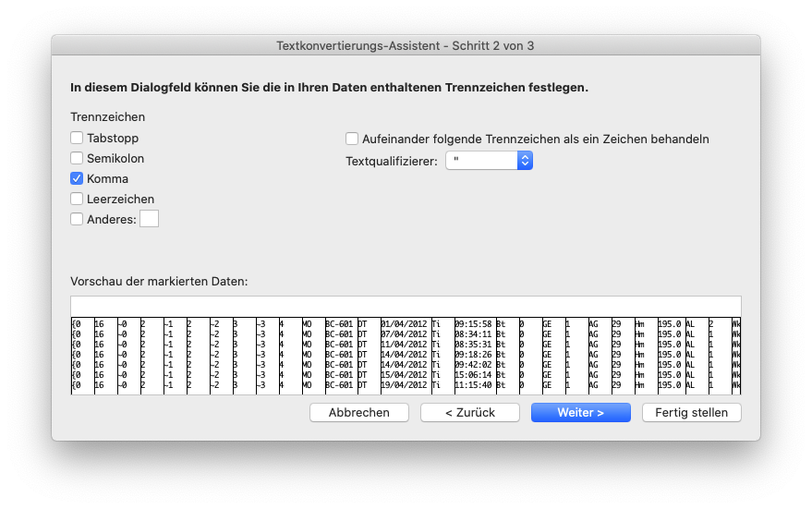Screen dimensions: 812x509
Task: Click the blank header row above the preview
Action: (406, 307)
